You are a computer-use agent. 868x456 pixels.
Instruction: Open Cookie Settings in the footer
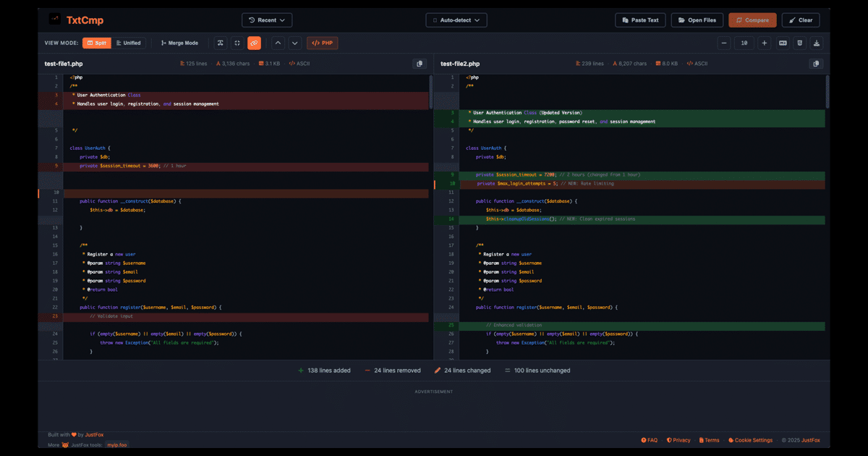749,439
